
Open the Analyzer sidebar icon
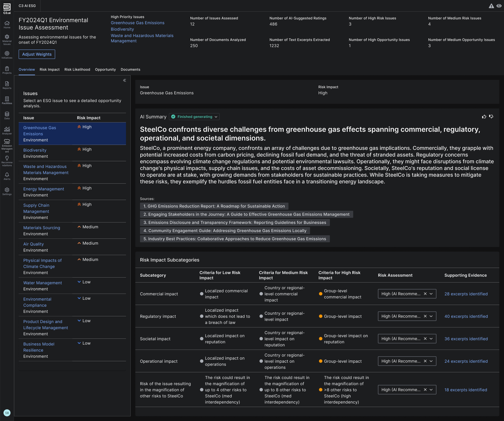7,131
